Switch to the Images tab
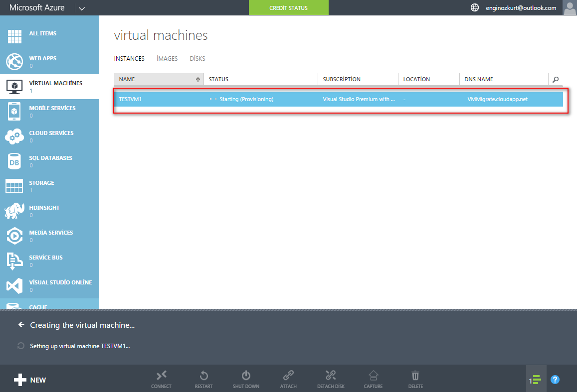The width and height of the screenshot is (577, 392). (x=167, y=58)
